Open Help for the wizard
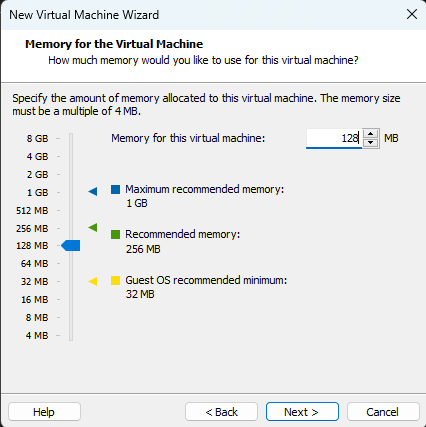The width and height of the screenshot is (426, 427). tap(44, 412)
